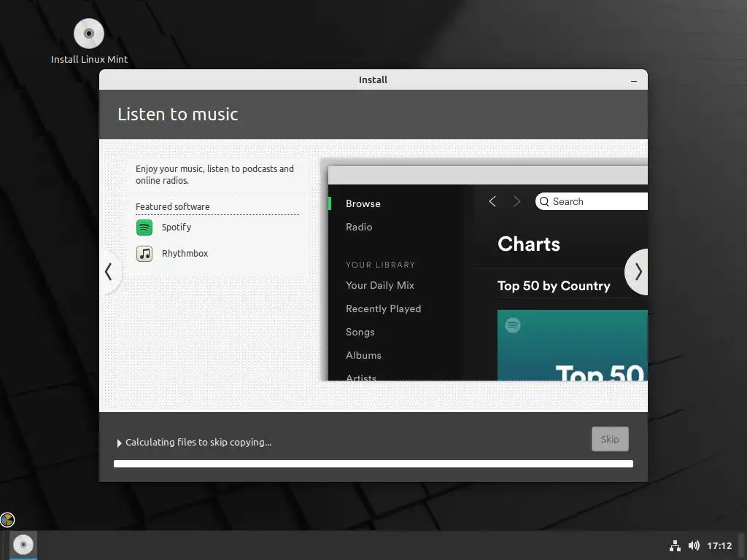Minimize the Install window
This screenshot has width=747, height=560.
pos(634,80)
